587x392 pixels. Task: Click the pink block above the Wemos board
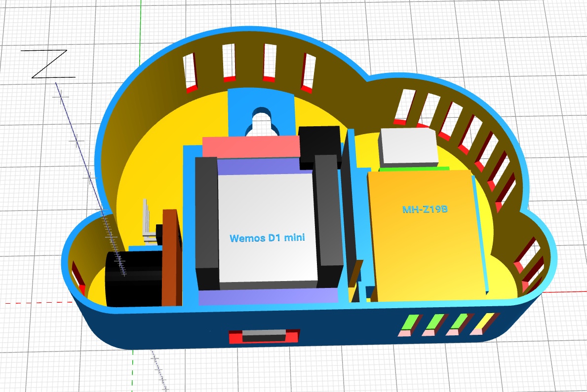point(251,147)
